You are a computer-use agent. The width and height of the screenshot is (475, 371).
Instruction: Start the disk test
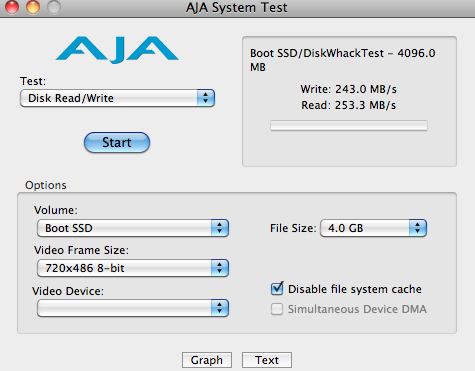coord(117,142)
